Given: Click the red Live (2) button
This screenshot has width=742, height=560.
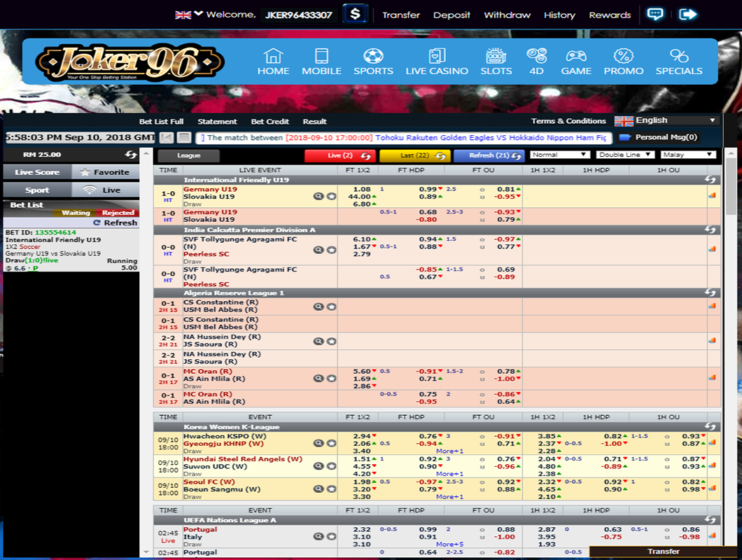Looking at the screenshot, I should 339,155.
